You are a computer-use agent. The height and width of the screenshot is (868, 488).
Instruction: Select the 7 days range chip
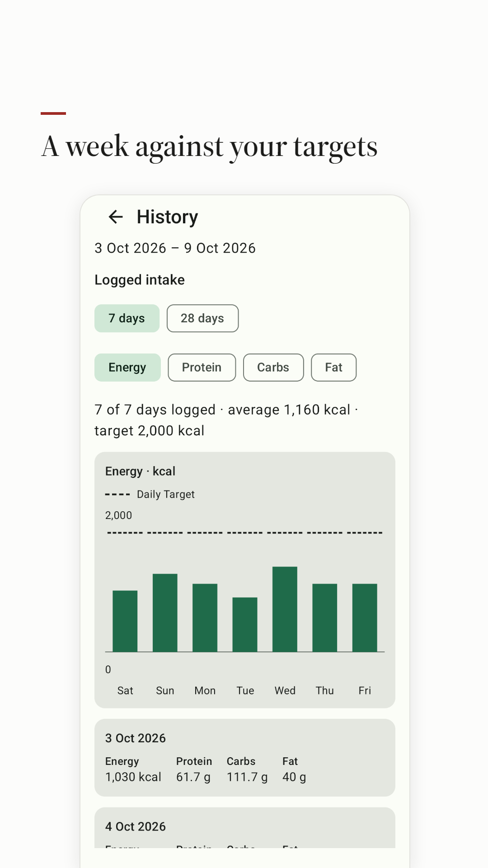[127, 318]
